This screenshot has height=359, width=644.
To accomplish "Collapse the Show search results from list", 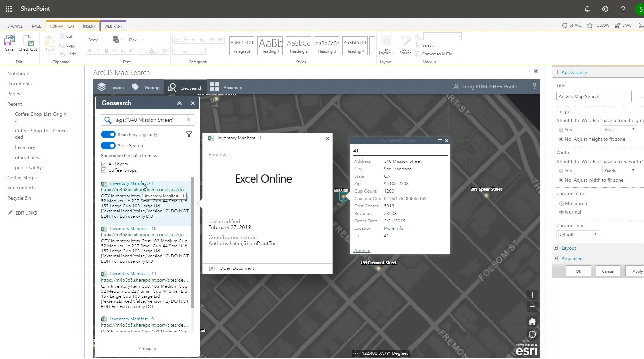I will tap(155, 156).
